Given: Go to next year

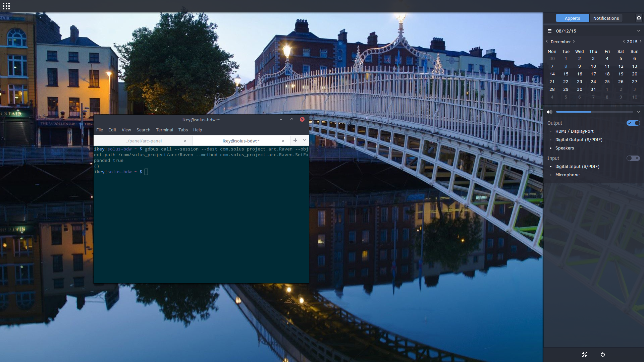Looking at the screenshot, I should tap(641, 42).
